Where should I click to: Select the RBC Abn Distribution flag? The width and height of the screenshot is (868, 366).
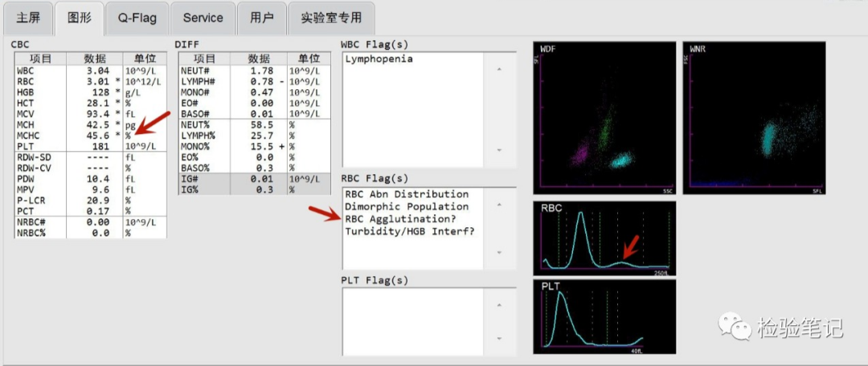pos(407,194)
